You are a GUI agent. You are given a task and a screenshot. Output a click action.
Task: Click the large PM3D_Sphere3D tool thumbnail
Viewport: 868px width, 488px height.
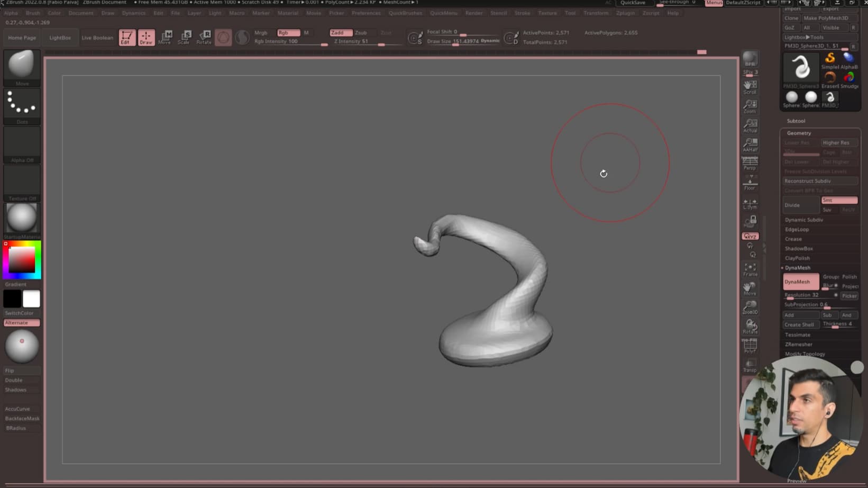[801, 70]
